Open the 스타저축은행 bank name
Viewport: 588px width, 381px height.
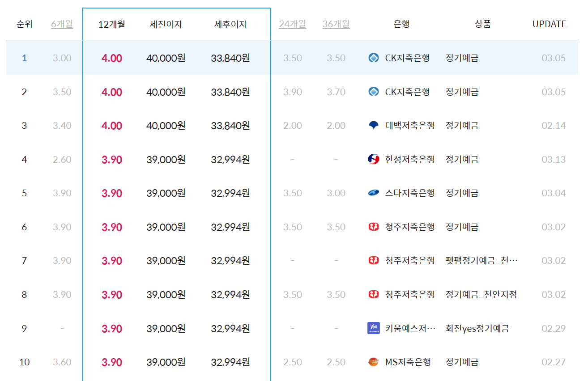pos(410,193)
